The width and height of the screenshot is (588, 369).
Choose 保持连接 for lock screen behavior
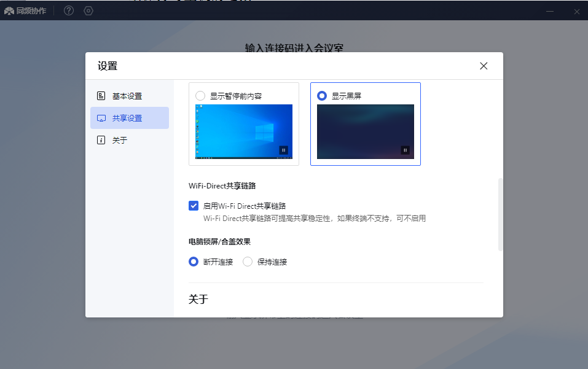248,262
